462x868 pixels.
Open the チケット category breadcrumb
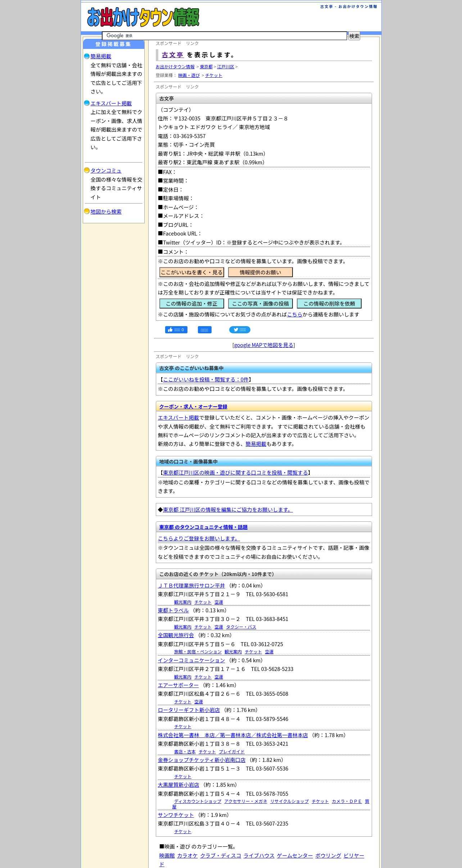pos(214,76)
